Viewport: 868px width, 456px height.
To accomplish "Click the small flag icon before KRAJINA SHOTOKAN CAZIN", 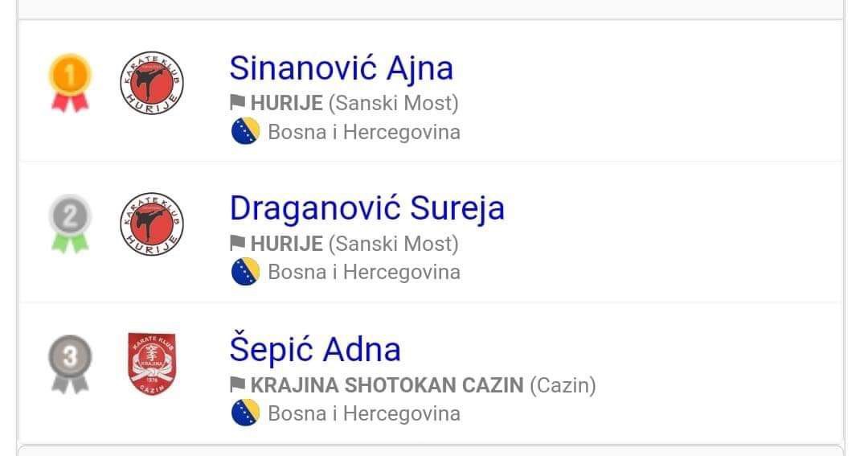I will click(x=238, y=385).
